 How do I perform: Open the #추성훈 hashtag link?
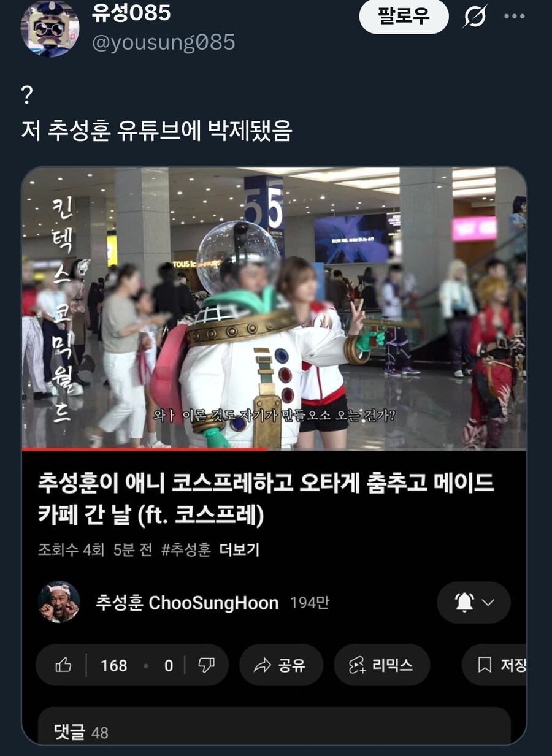coord(186,549)
